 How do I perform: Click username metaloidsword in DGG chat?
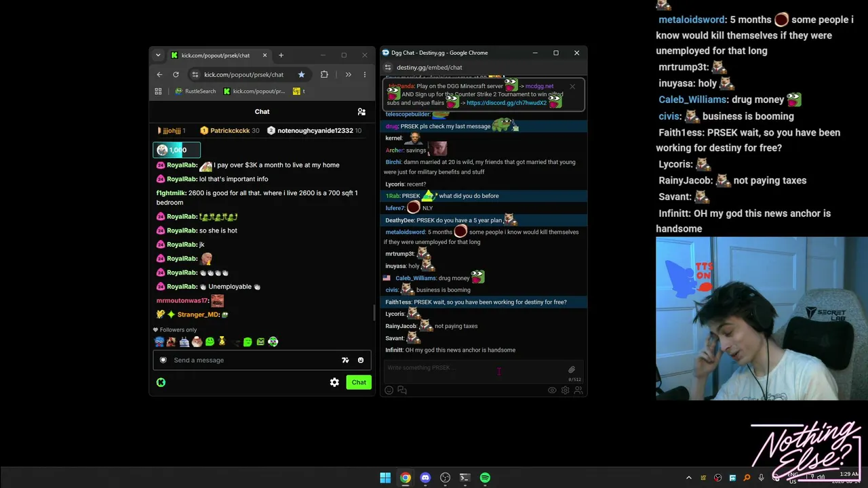[x=406, y=232]
